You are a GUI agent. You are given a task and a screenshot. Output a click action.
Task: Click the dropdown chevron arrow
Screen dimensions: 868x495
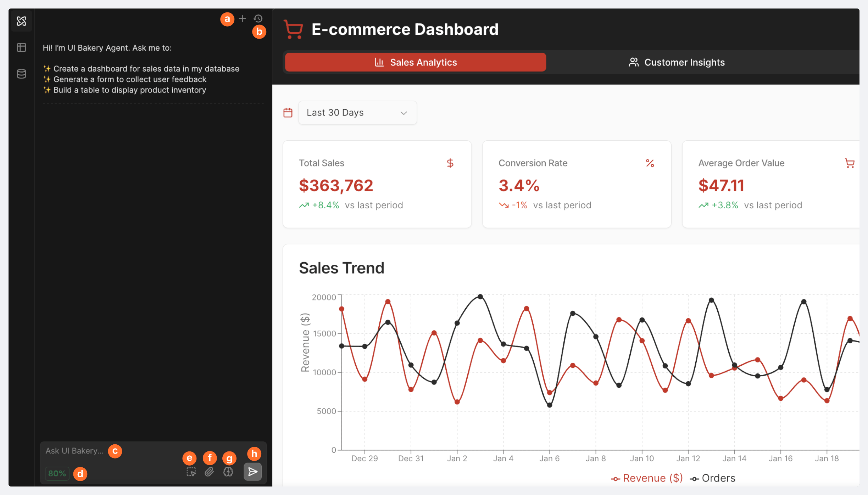(404, 113)
